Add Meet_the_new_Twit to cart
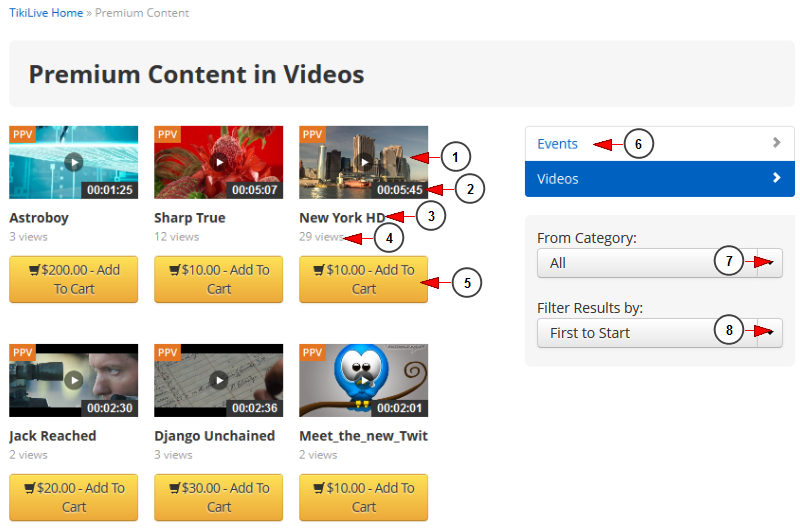The width and height of the screenshot is (800, 532). tap(363, 497)
